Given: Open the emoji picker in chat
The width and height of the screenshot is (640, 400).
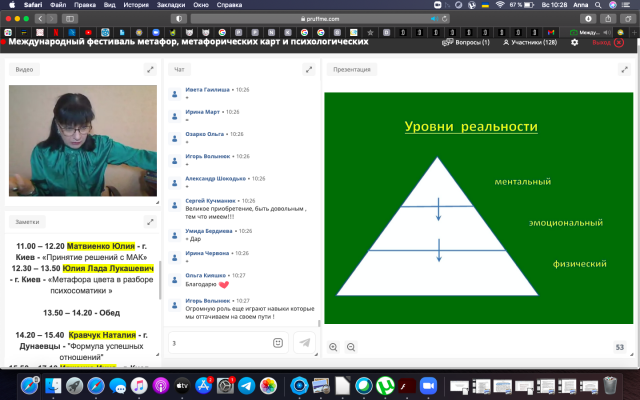Looking at the screenshot, I should tap(277, 342).
